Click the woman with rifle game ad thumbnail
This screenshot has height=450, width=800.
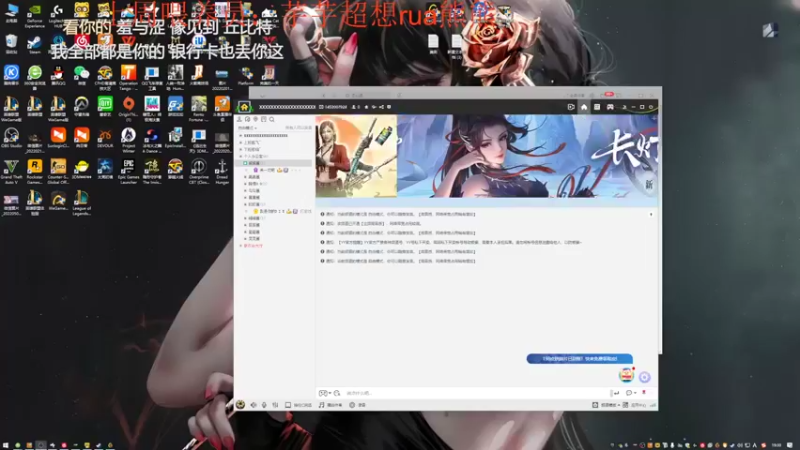(356, 156)
